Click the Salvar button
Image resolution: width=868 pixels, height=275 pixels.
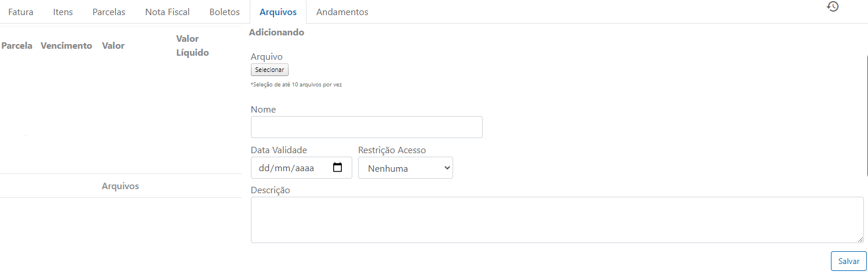[x=849, y=261]
